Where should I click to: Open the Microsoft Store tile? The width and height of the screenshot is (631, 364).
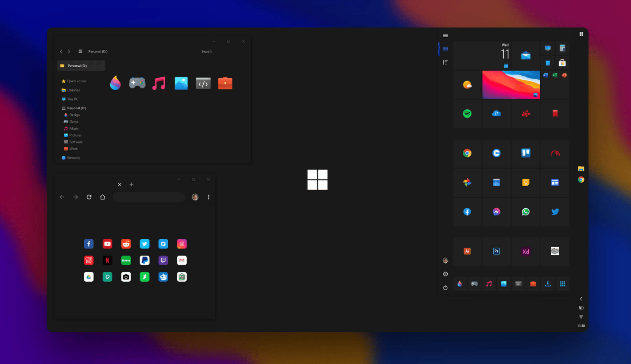tap(562, 63)
